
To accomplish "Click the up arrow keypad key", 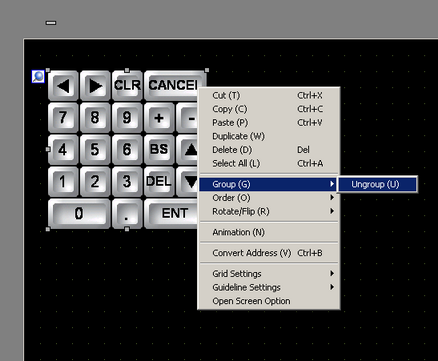I will (x=188, y=149).
